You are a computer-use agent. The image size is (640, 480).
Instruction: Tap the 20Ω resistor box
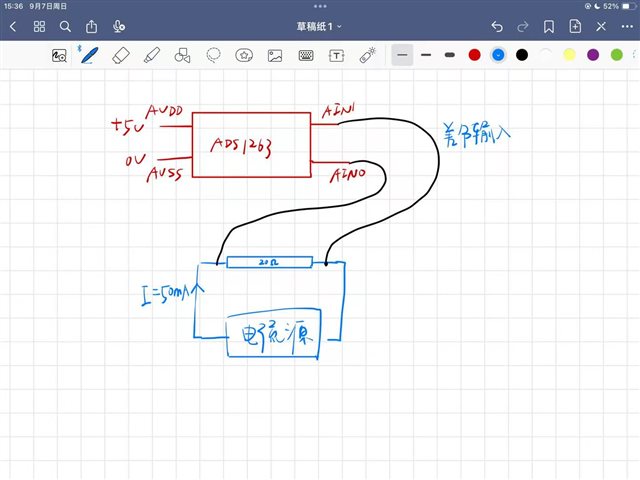click(x=269, y=262)
